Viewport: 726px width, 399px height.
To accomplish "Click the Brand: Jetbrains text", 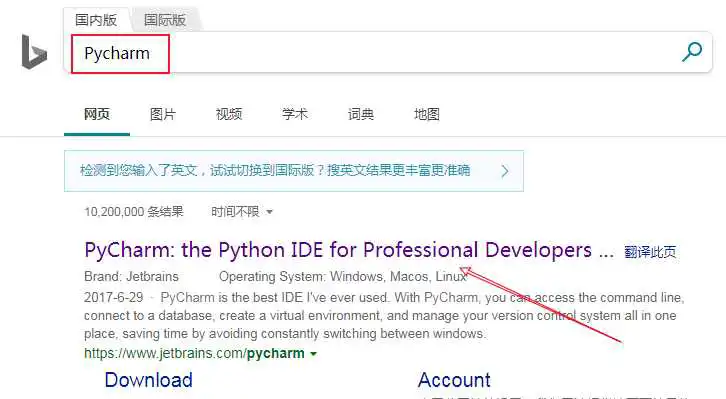I will click(x=131, y=276).
